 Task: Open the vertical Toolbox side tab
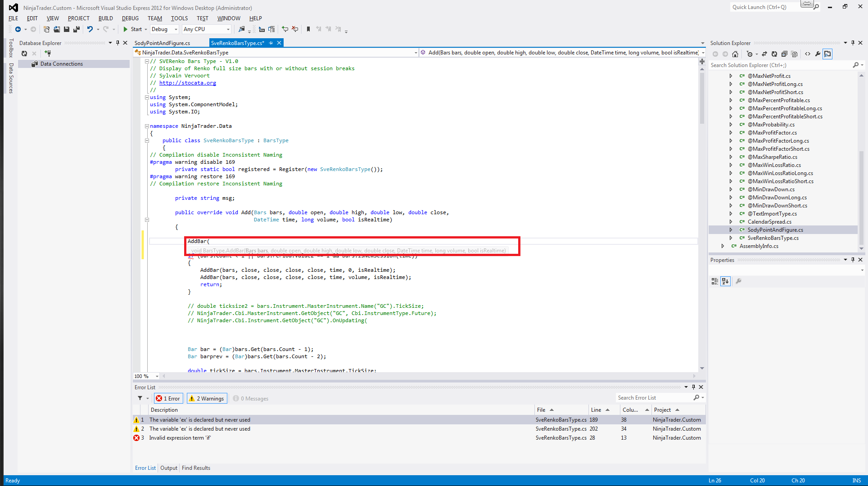pos(11,48)
